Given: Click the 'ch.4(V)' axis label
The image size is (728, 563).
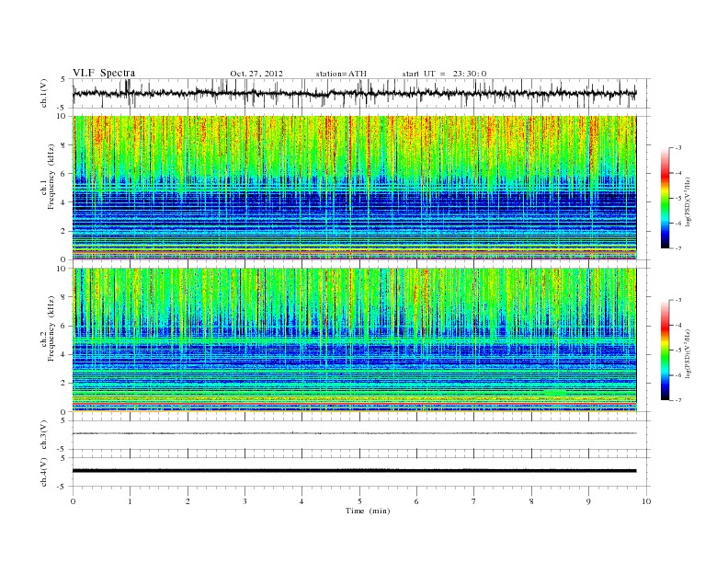Looking at the screenshot, I should [44, 472].
